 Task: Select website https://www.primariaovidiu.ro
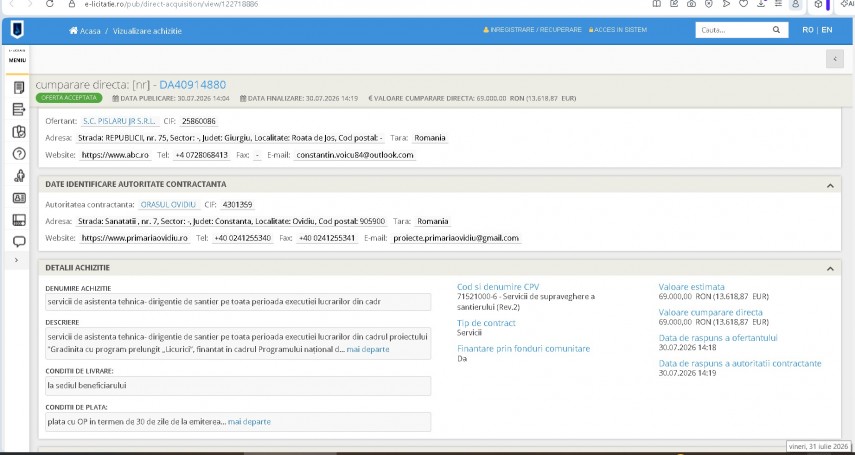point(135,238)
